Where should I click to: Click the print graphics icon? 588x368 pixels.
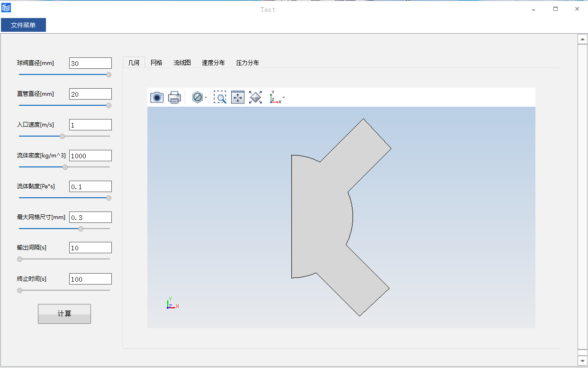175,97
